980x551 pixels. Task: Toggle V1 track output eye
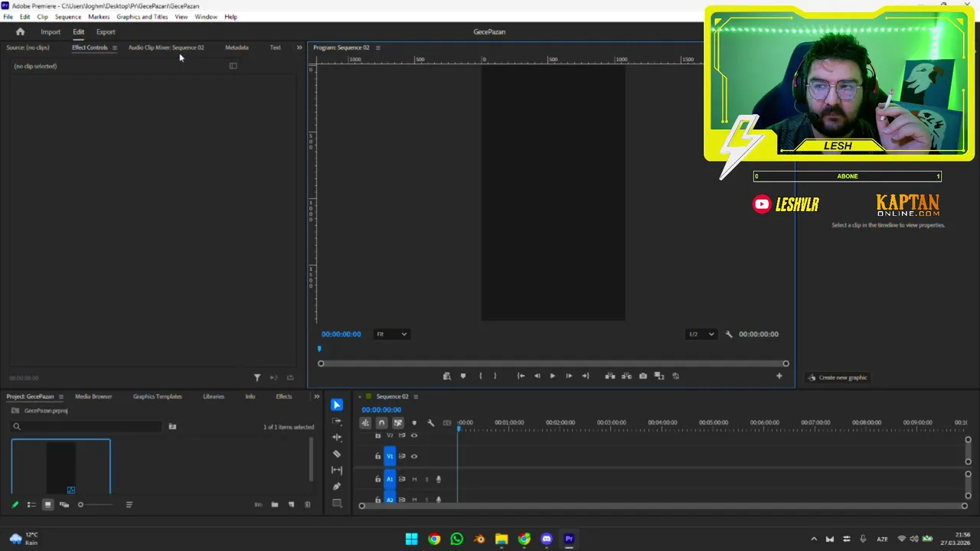click(414, 456)
